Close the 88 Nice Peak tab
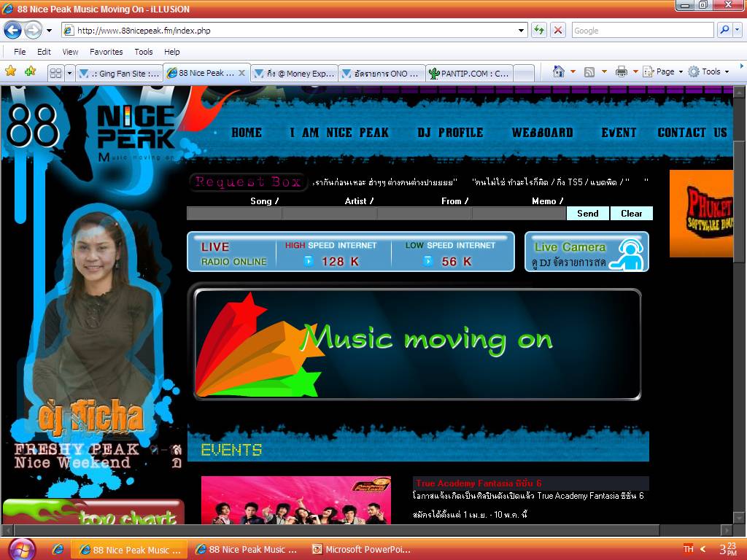 coord(242,73)
